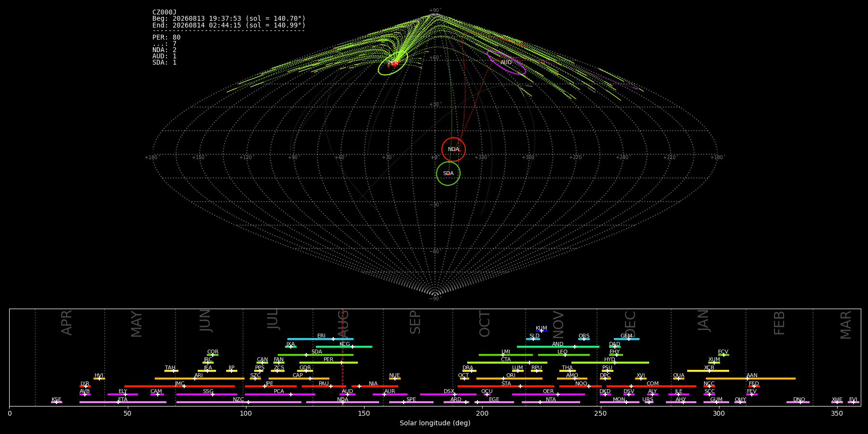
Task: Click the DEC month label
Action: pyautogui.click(x=630, y=324)
